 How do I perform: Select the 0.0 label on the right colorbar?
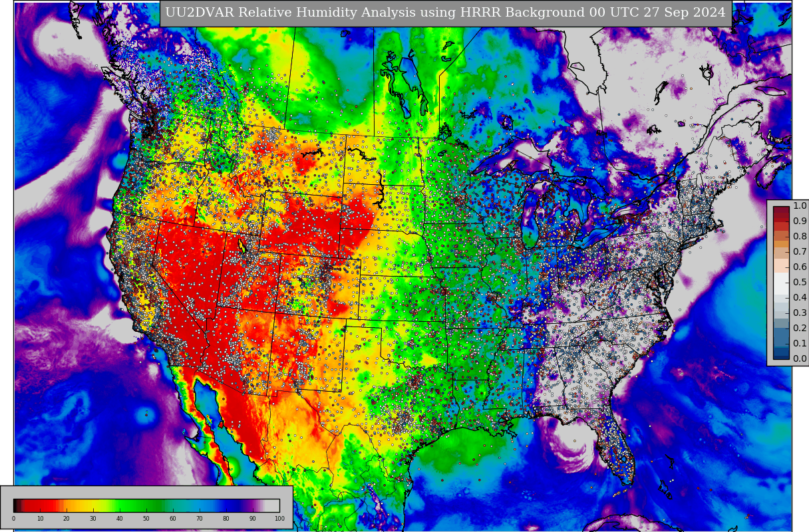(x=800, y=358)
